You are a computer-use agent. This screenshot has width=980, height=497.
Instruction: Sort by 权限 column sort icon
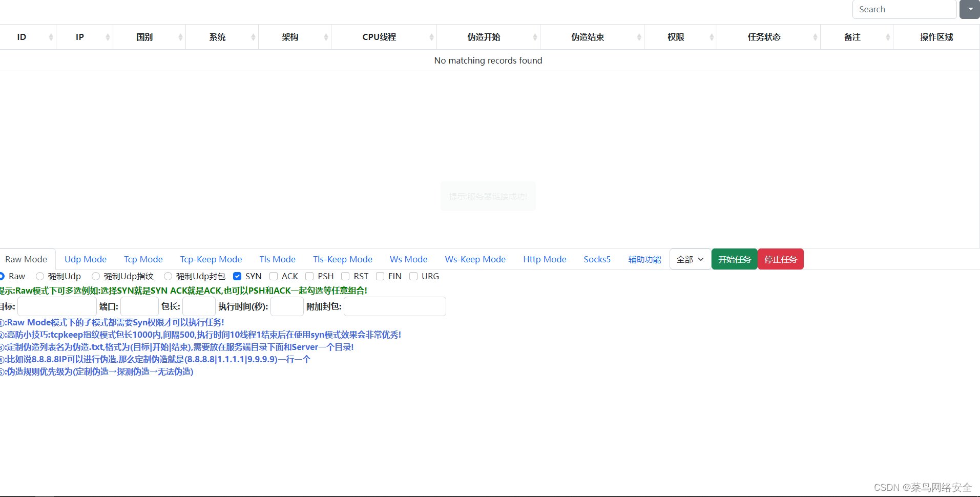coord(712,37)
